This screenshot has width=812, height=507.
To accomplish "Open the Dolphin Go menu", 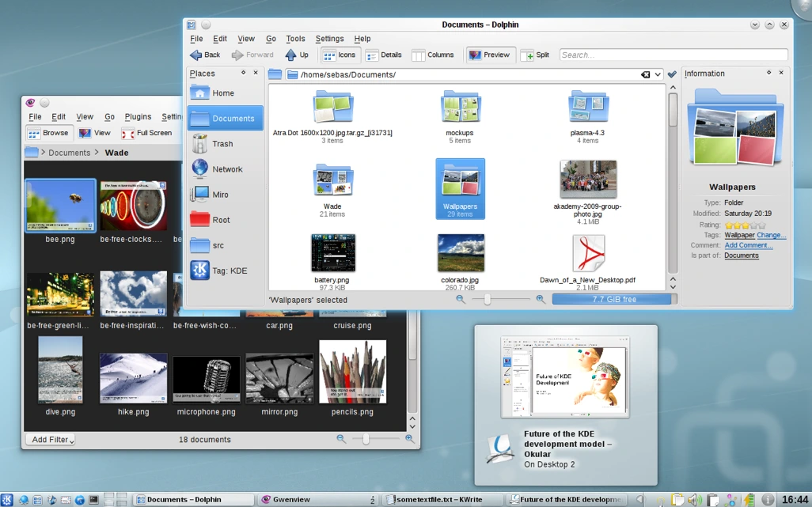I will (271, 39).
